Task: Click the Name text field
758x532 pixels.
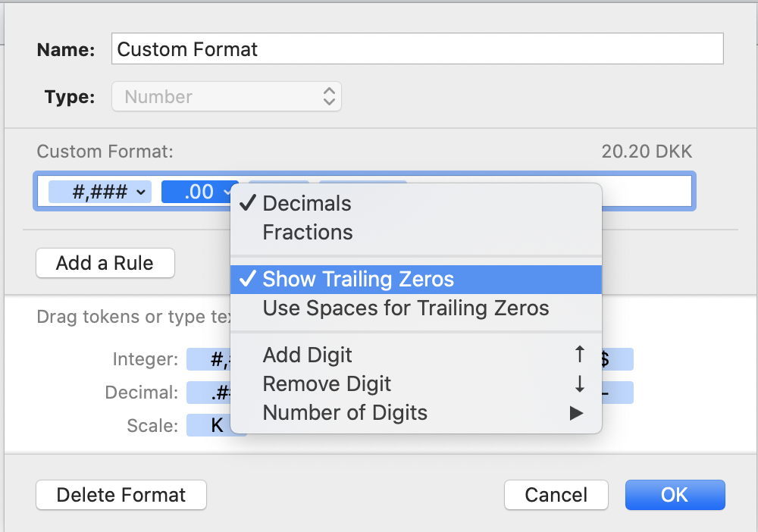Action: [417, 50]
